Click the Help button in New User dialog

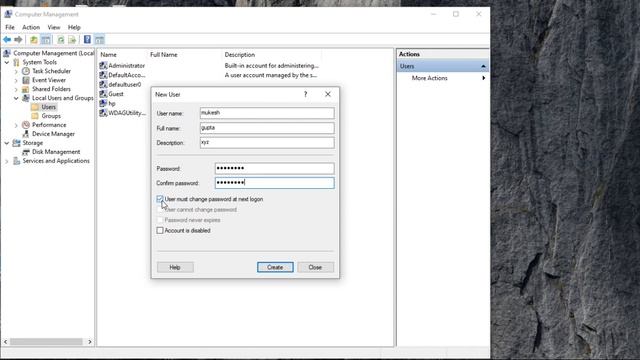tap(175, 267)
